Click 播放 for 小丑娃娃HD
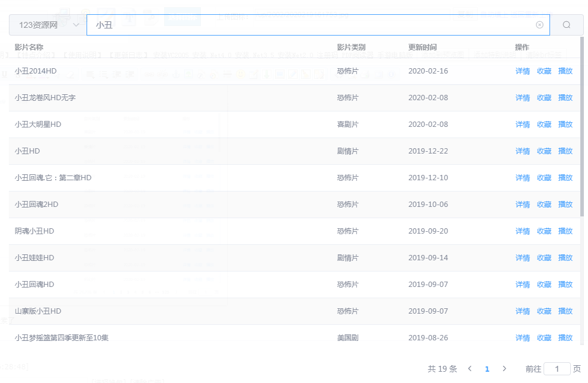 click(565, 258)
